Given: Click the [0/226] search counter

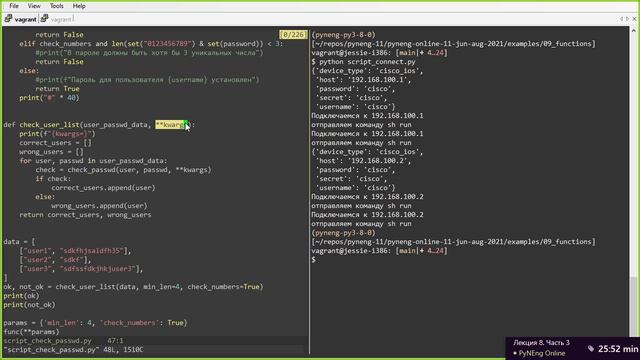Looking at the screenshot, I should pos(293,35).
